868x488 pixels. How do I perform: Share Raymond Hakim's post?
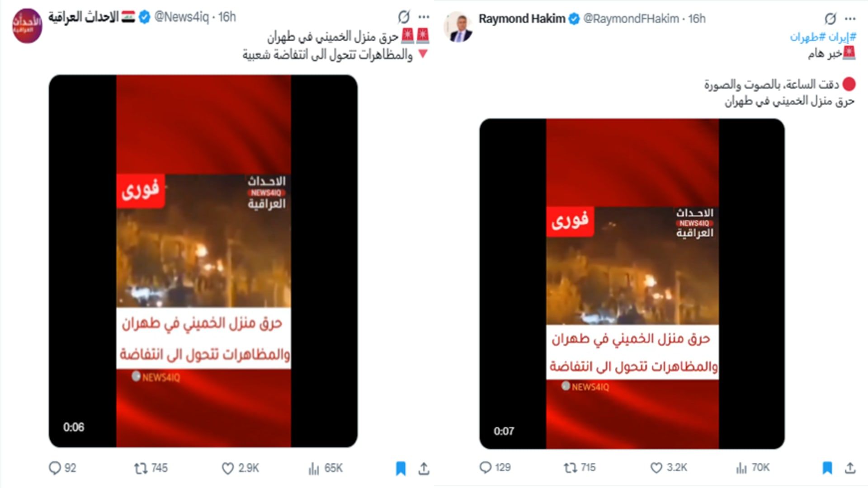pyautogui.click(x=850, y=467)
